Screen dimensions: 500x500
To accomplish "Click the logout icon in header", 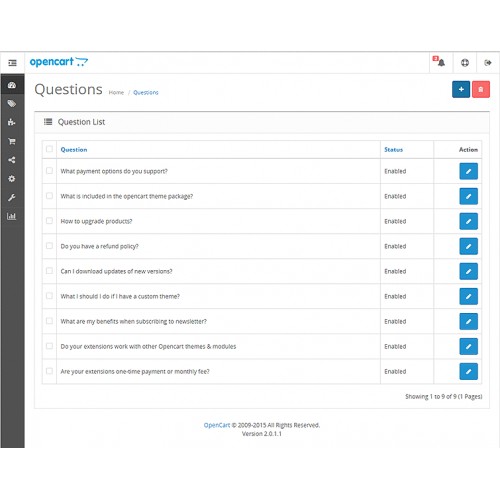I will pos(488,62).
